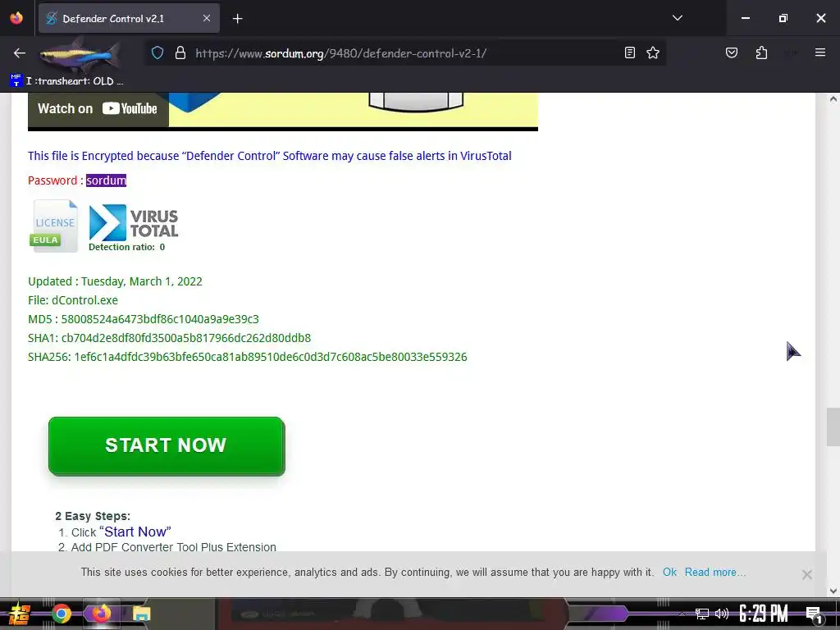Click the Watch on YouTube button
The image size is (840, 630).
click(98, 109)
